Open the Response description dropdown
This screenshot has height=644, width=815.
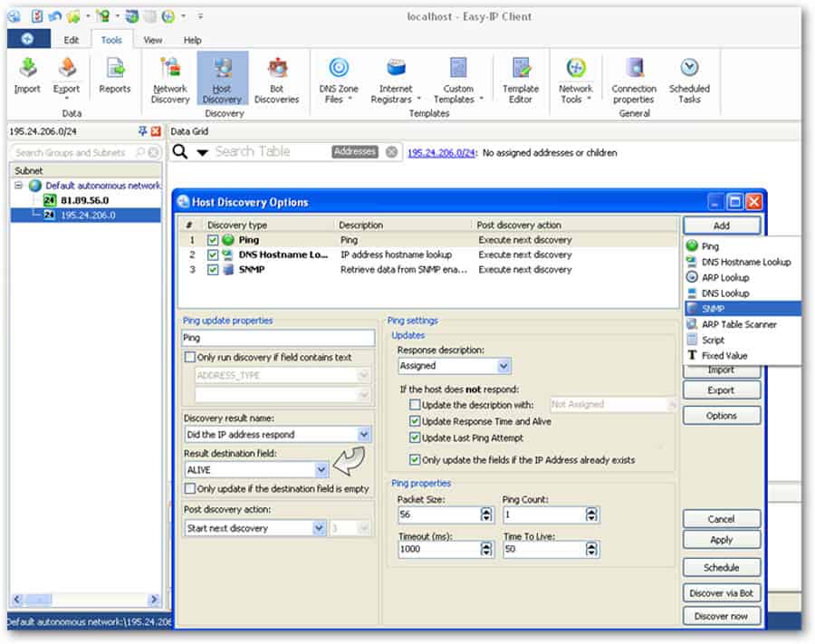click(503, 366)
